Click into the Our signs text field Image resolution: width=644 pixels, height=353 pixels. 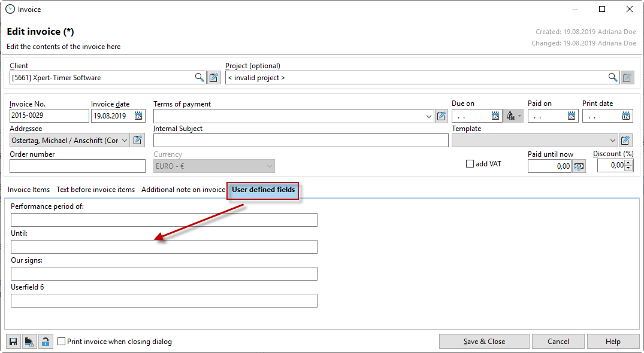[164, 274]
